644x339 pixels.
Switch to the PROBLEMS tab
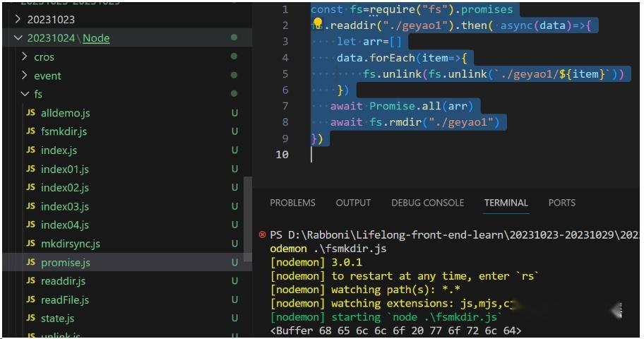tap(292, 203)
